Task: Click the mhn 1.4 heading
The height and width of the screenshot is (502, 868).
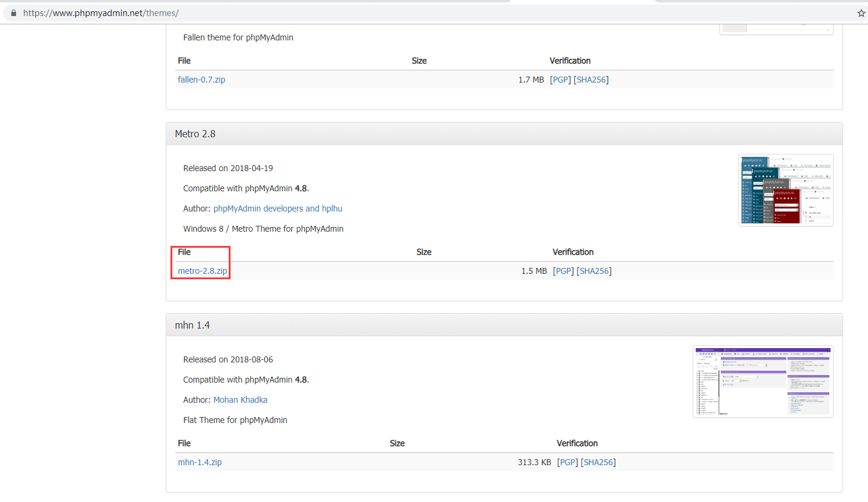Action: click(192, 325)
